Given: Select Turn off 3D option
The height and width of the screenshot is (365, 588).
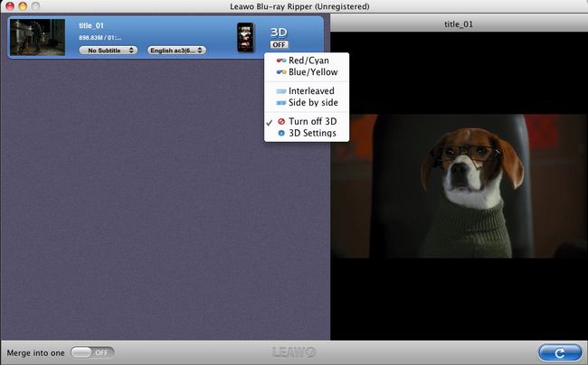Looking at the screenshot, I should [307, 121].
